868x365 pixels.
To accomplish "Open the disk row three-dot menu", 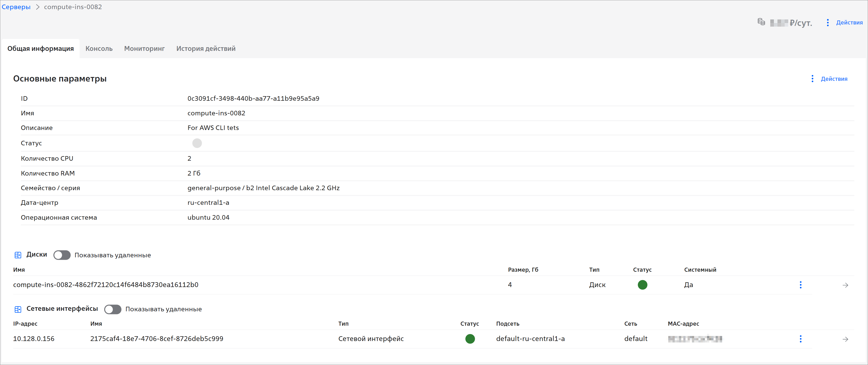I will 801,285.
